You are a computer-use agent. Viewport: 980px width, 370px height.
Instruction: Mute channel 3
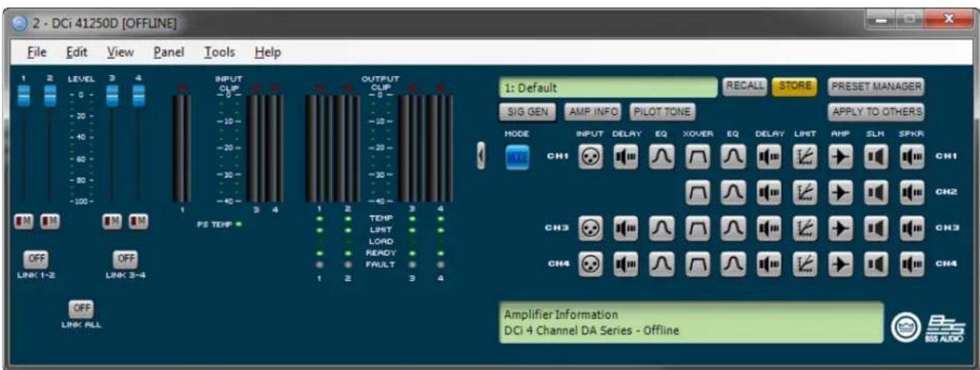coord(113,222)
